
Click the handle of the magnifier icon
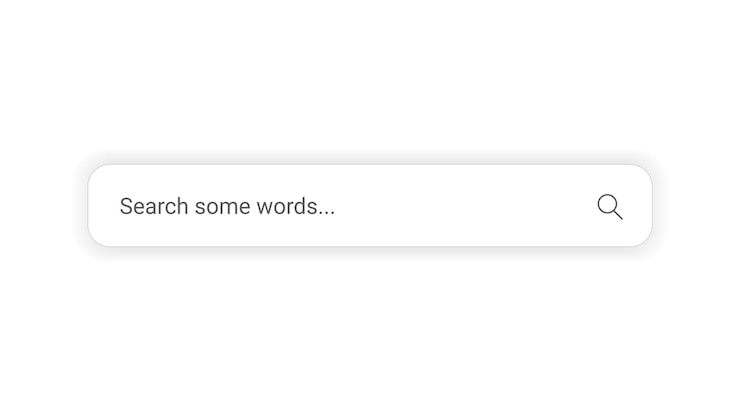618,215
